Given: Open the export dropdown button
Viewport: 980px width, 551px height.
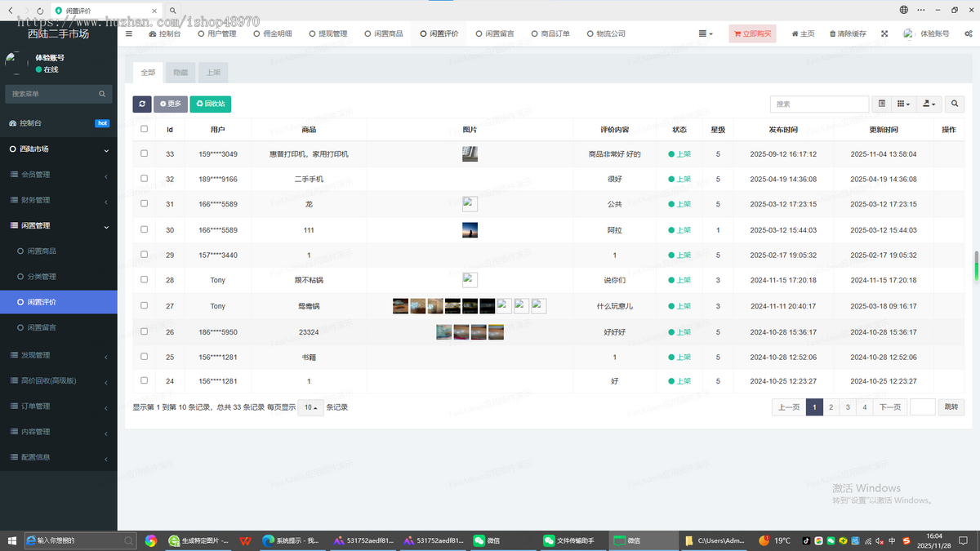Looking at the screenshot, I should pos(929,104).
